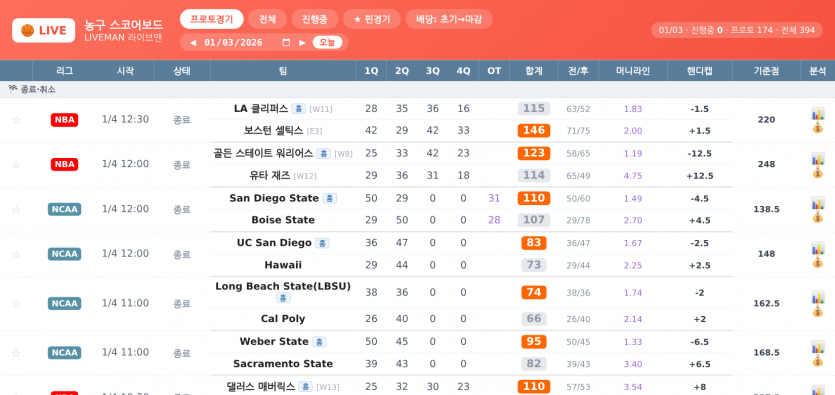Open analysis chart for Long Beach State game
The width and height of the screenshot is (835, 395).
coord(817,297)
